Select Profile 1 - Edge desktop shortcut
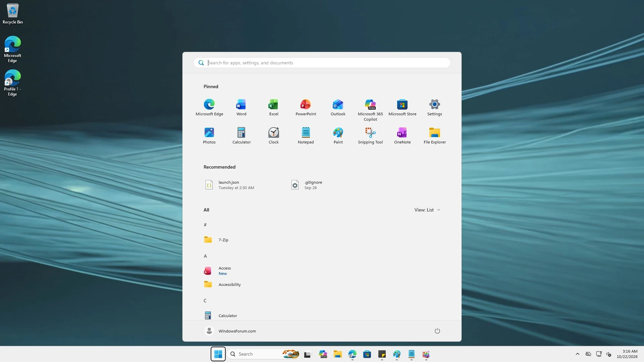The height and width of the screenshot is (362, 644). click(13, 83)
